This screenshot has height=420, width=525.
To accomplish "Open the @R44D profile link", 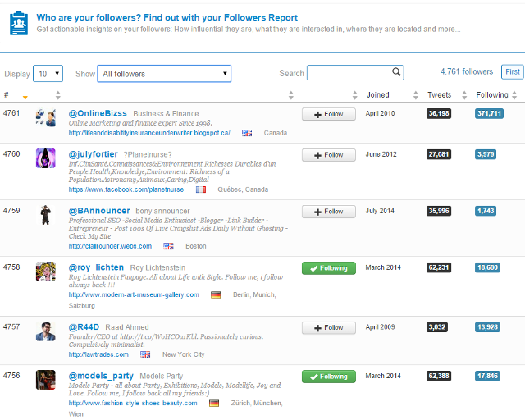I will [84, 326].
